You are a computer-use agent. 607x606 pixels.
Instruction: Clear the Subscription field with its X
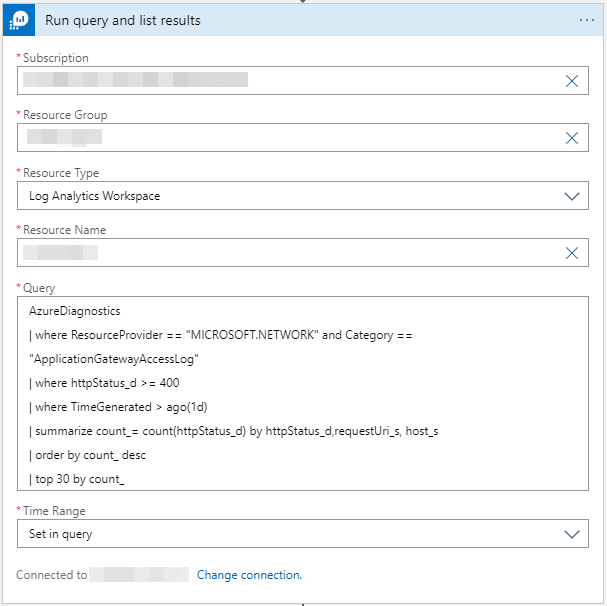click(x=572, y=81)
